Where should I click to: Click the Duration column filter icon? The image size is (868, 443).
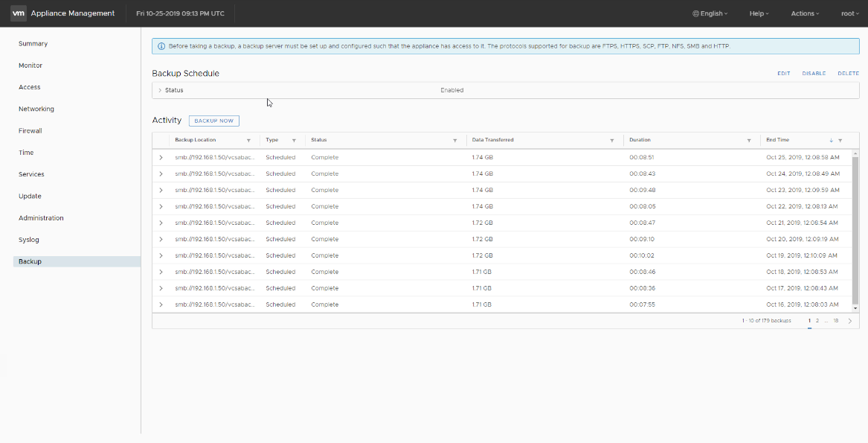(x=749, y=140)
